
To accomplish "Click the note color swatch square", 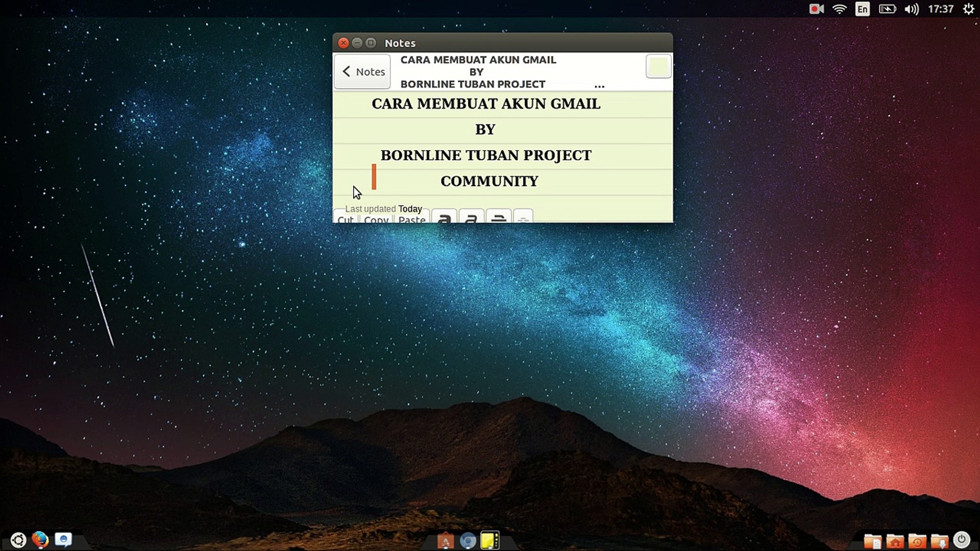I will 658,66.
